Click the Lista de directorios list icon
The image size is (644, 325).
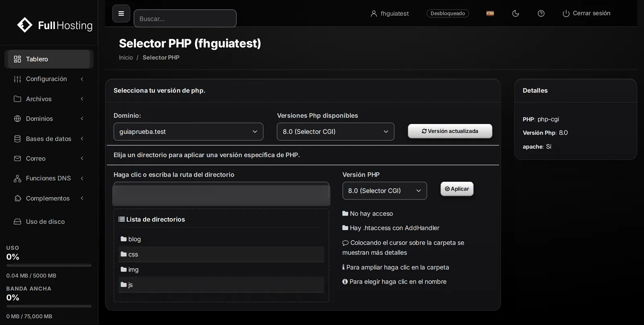click(x=122, y=219)
